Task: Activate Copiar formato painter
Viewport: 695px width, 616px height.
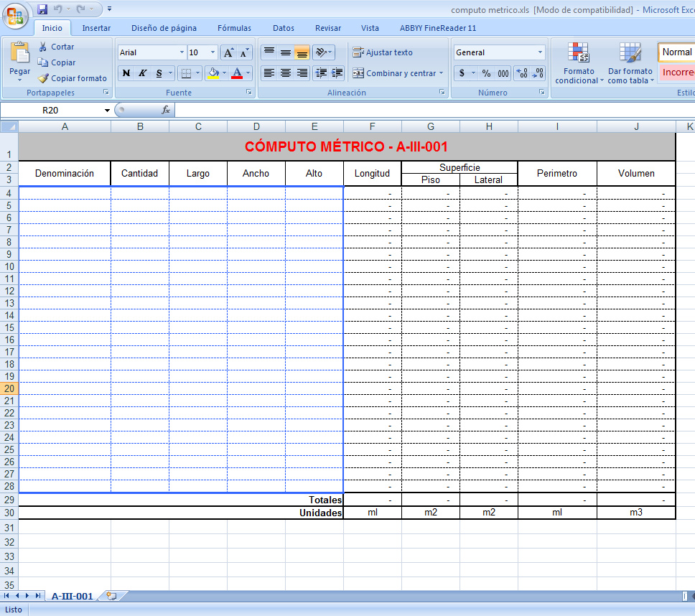Action: click(73, 78)
